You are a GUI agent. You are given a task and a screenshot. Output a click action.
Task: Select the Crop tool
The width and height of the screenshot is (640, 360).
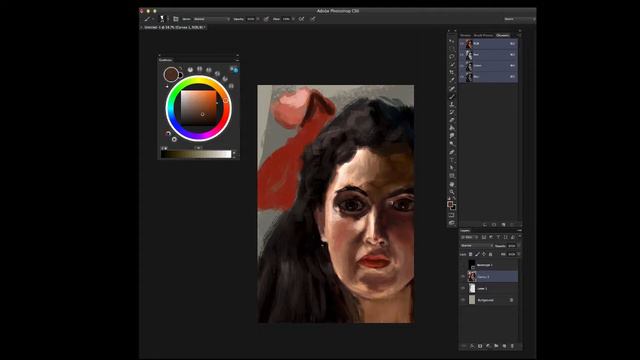[452, 73]
